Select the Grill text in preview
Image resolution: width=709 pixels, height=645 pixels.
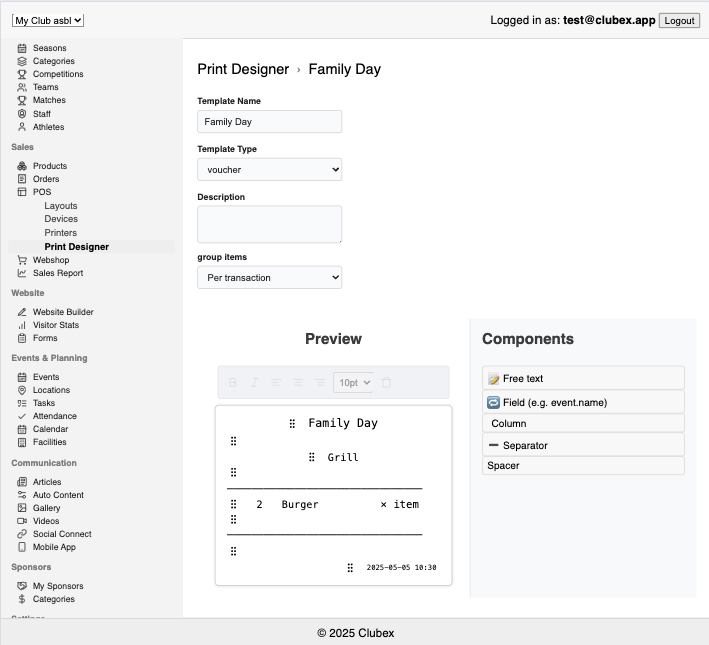click(x=343, y=457)
